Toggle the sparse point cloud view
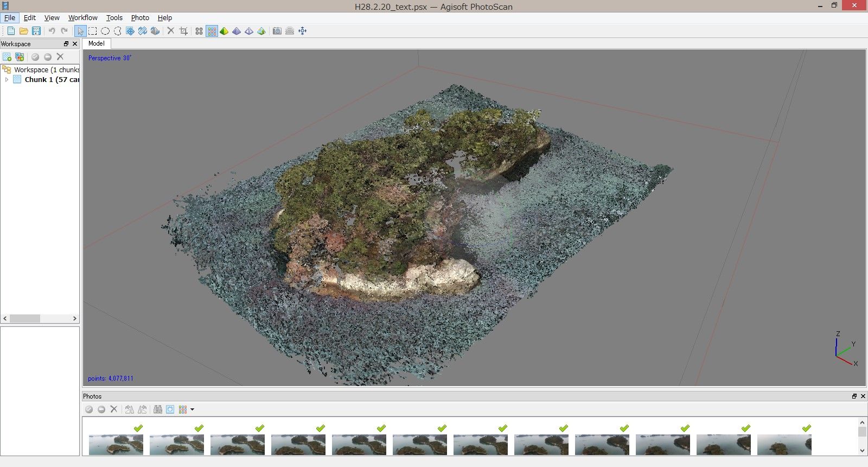The image size is (868, 467). point(199,31)
